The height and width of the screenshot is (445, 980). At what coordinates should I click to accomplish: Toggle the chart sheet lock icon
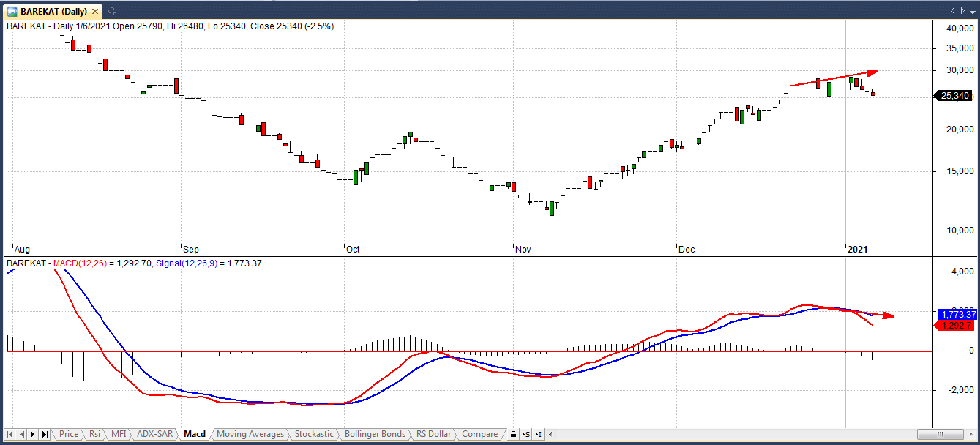(x=513, y=435)
